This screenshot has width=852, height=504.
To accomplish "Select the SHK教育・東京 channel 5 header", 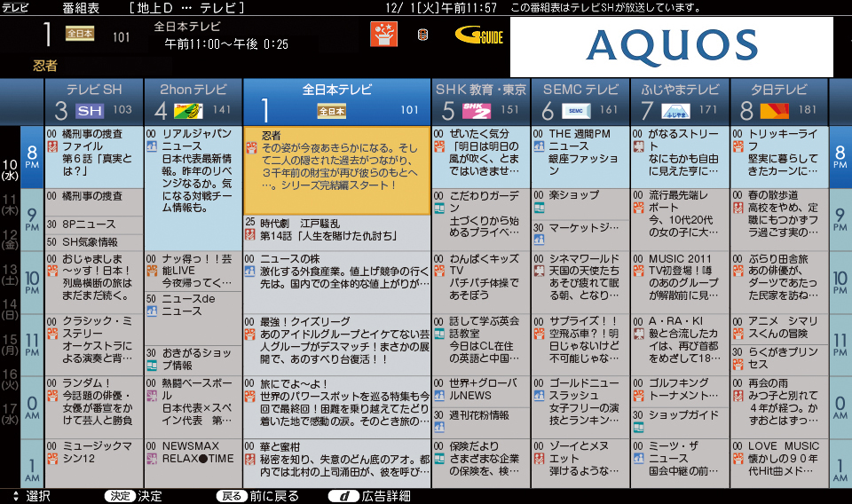I will (481, 102).
